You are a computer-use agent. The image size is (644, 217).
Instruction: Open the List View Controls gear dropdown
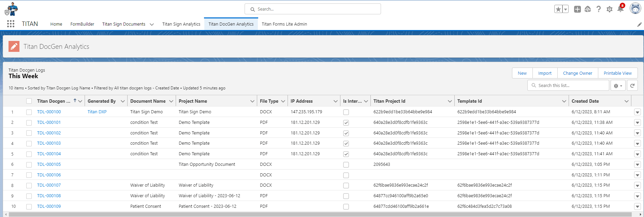click(618, 86)
